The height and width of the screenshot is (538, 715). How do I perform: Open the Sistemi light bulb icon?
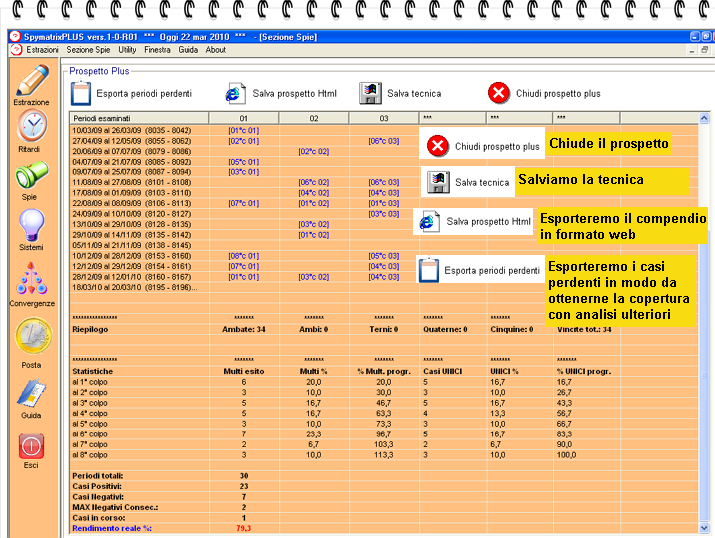pyautogui.click(x=31, y=225)
